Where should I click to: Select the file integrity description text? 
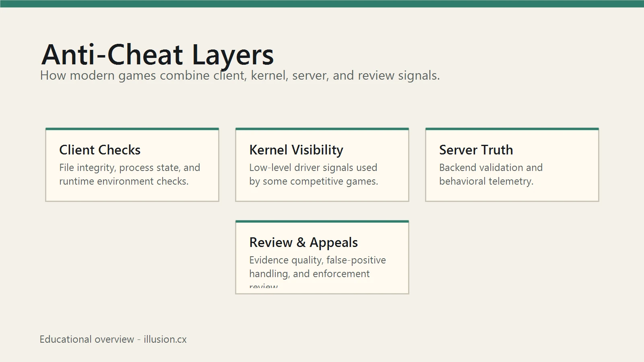(x=130, y=174)
